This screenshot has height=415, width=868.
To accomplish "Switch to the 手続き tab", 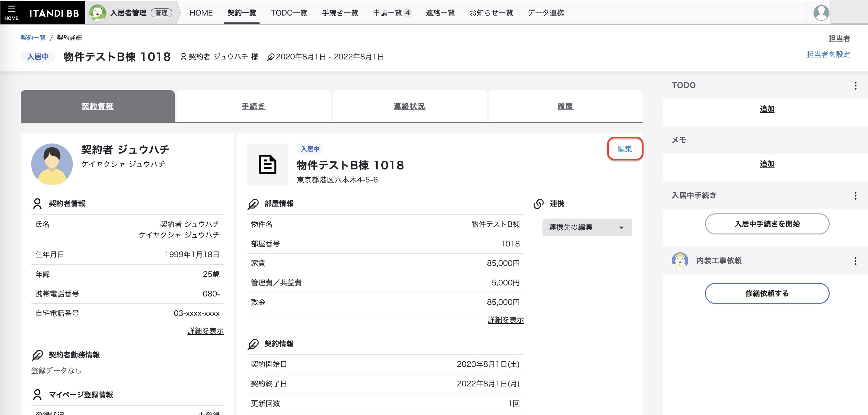I will (x=253, y=106).
